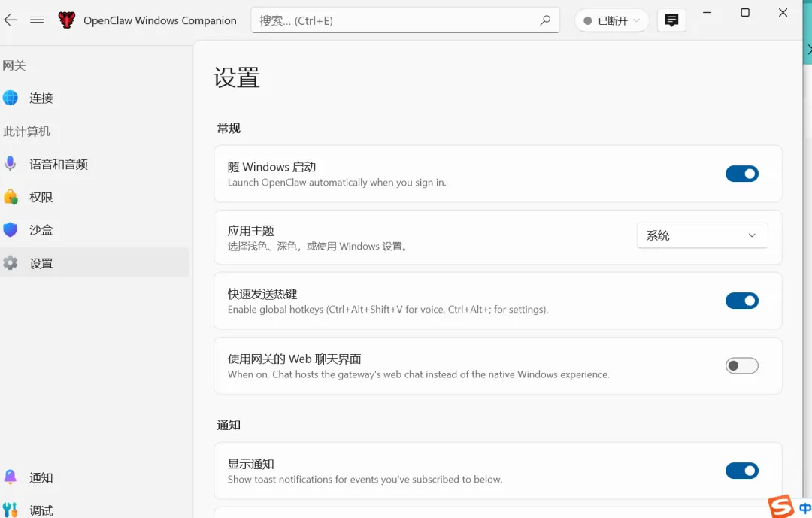
Task: Click the 常规 section heading
Action: point(229,128)
